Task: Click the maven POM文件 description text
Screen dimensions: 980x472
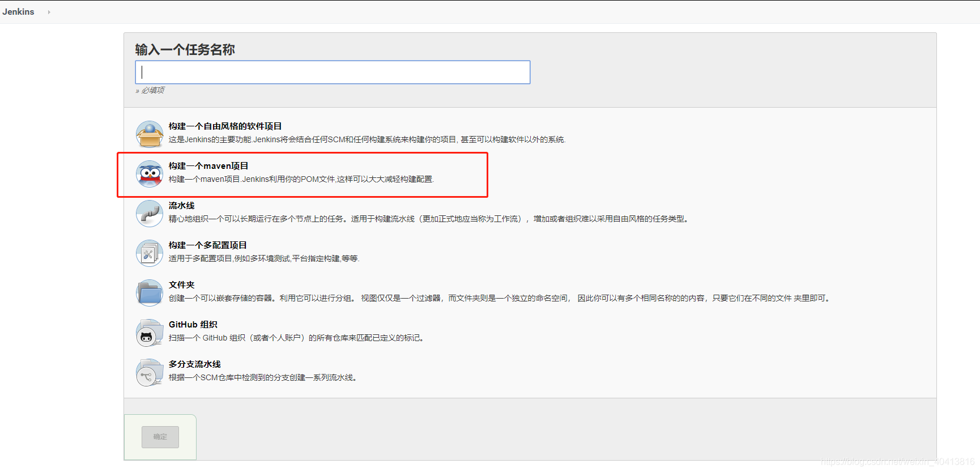Action: 301,179
